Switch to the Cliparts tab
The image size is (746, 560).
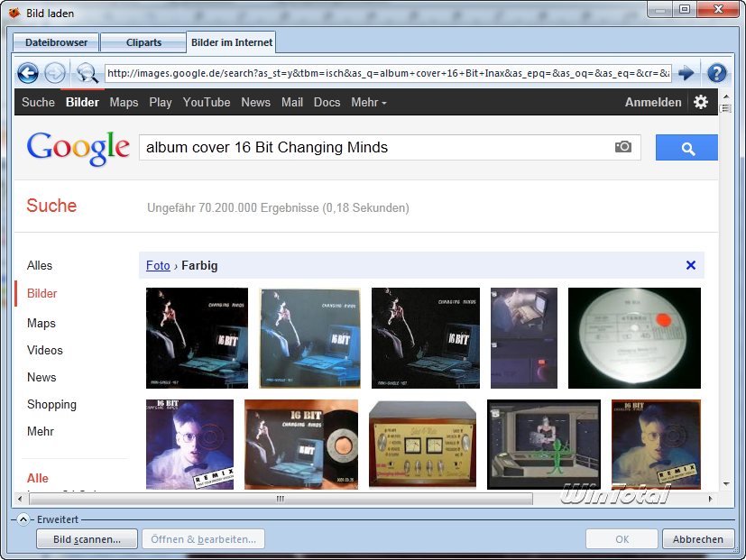[x=143, y=42]
